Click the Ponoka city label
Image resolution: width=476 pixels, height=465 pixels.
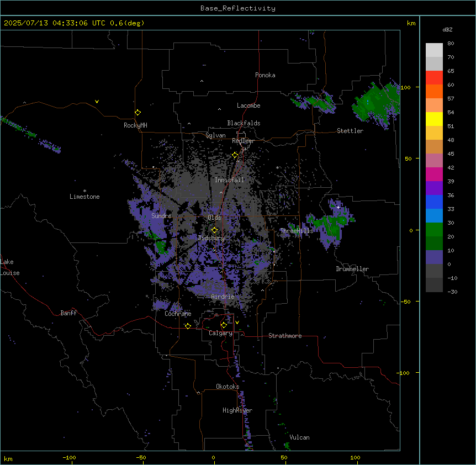(x=265, y=75)
